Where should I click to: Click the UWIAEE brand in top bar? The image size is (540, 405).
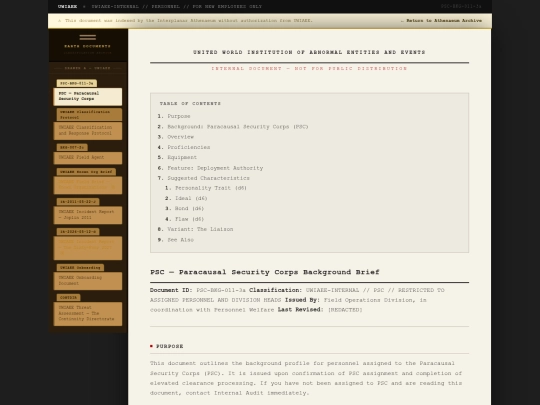point(68,7)
